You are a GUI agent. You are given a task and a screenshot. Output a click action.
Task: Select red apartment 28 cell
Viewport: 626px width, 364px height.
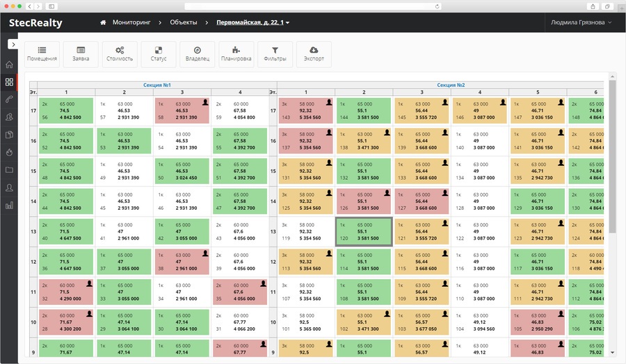(66, 322)
